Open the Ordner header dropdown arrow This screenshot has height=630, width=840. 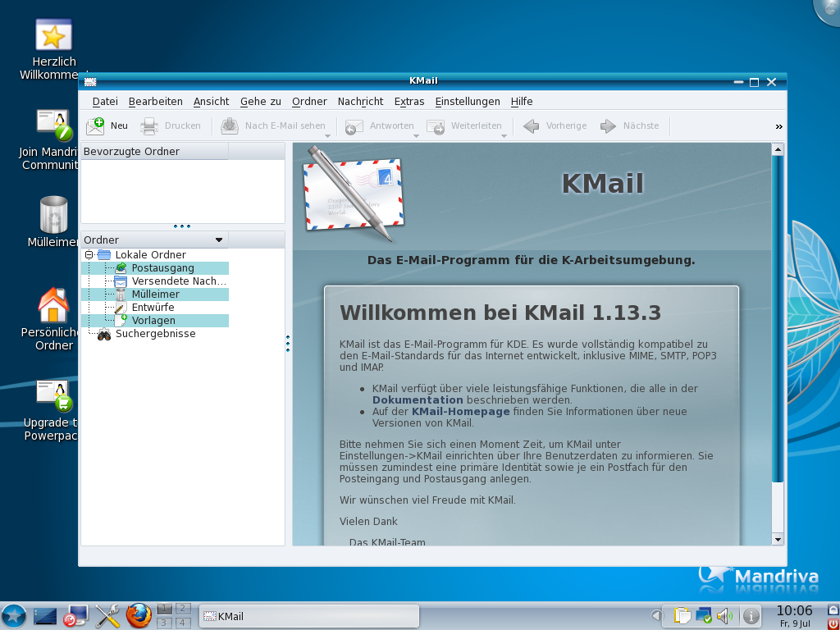tap(217, 239)
